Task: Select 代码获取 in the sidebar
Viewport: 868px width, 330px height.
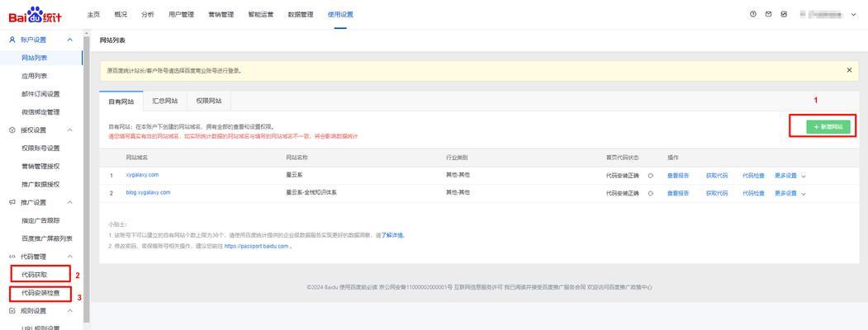Action: coord(35,275)
